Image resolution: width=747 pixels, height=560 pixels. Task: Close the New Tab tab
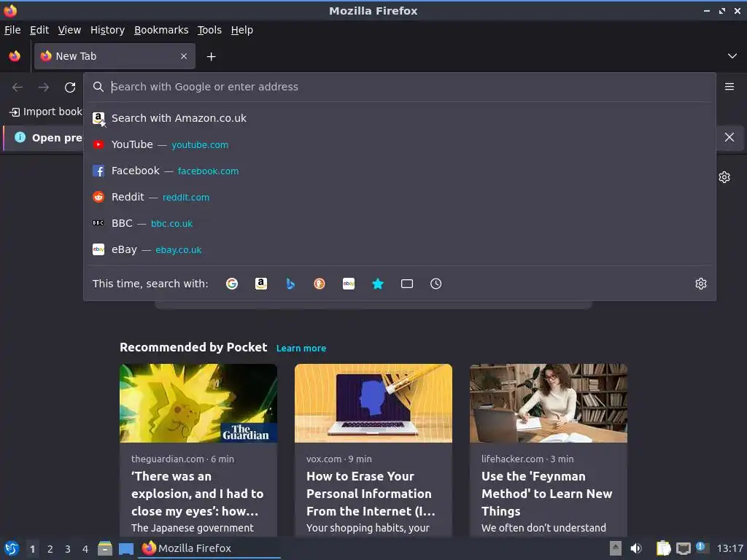click(183, 56)
